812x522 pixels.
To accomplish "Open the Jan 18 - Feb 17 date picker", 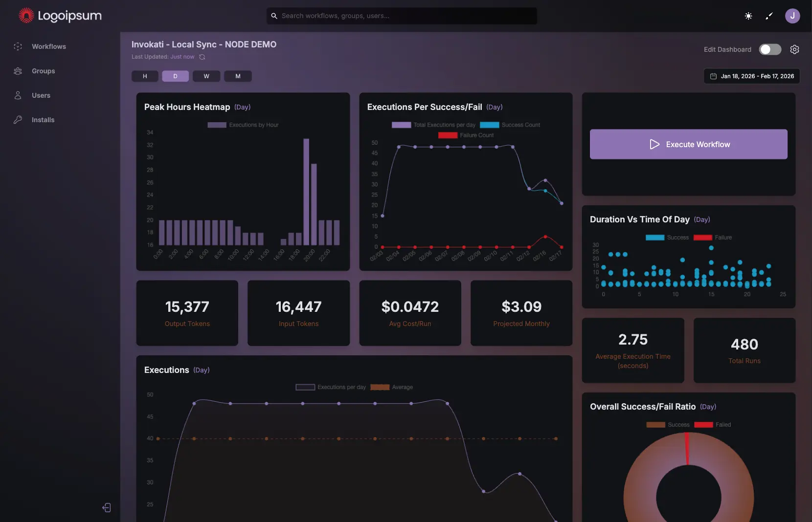I will pos(757,76).
